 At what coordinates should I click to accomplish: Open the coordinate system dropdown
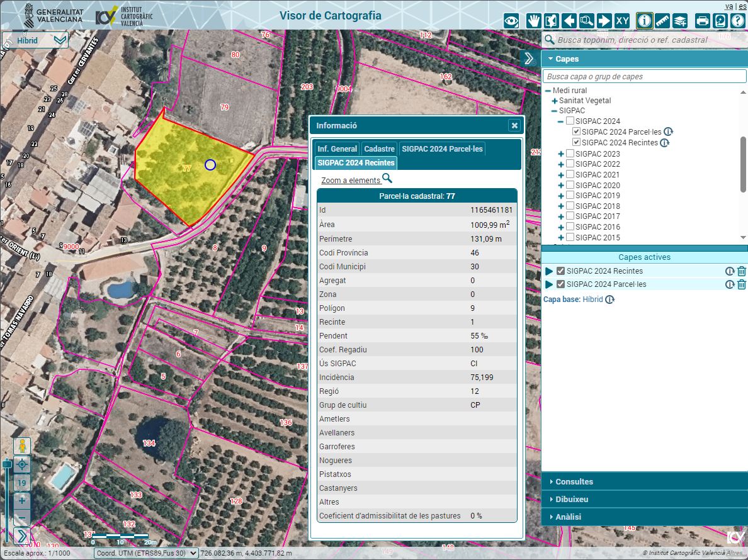(145, 553)
